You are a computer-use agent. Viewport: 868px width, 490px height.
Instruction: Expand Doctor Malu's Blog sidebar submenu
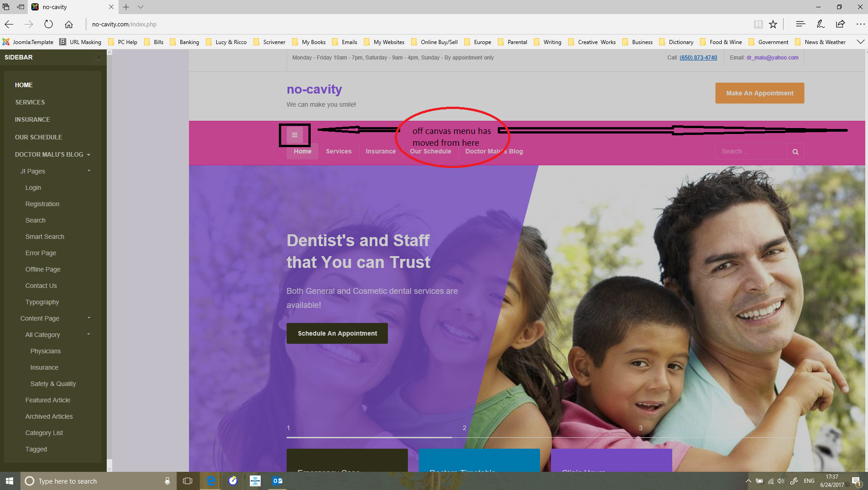click(89, 155)
